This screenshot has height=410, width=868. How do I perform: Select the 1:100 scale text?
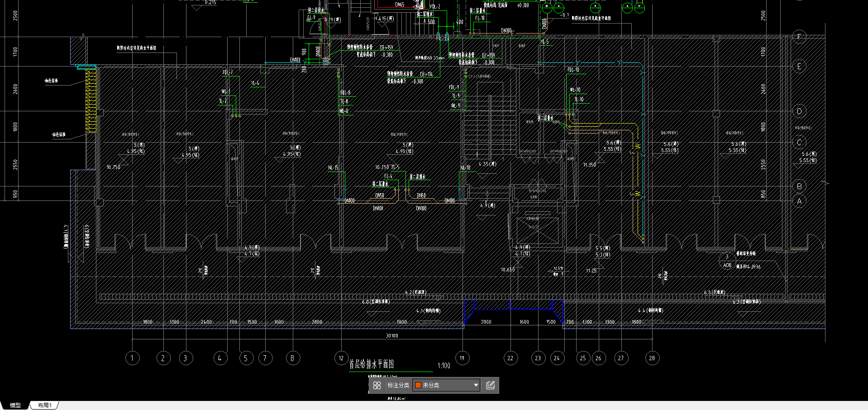444,366
